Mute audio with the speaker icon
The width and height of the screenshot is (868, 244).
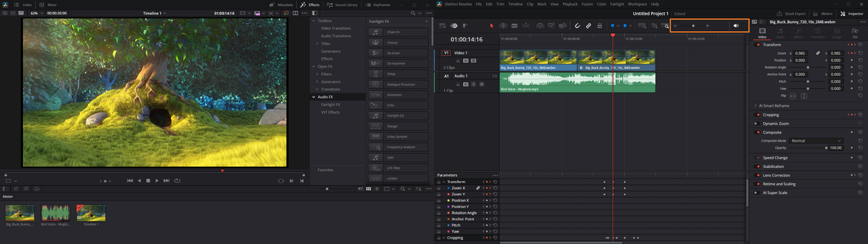[736, 26]
